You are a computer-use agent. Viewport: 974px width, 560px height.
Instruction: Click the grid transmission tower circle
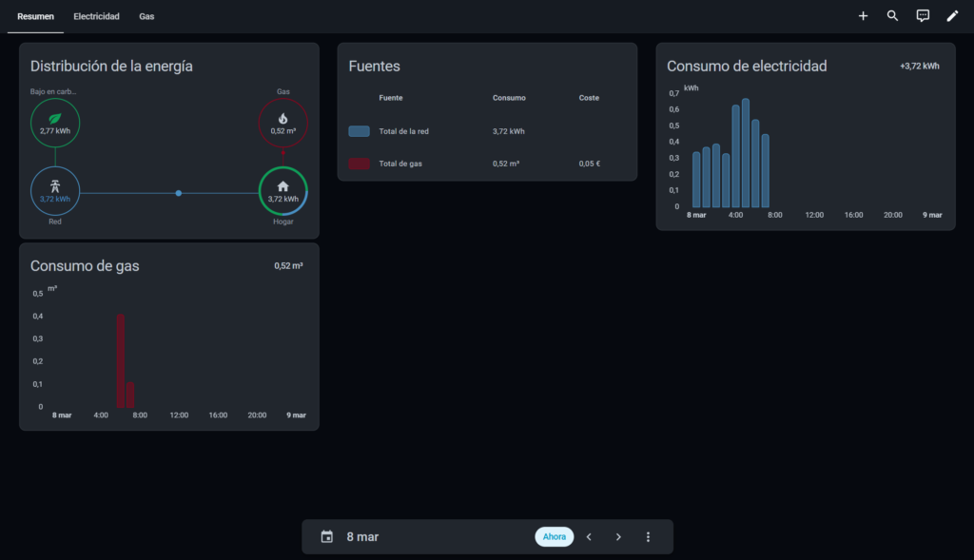click(55, 191)
